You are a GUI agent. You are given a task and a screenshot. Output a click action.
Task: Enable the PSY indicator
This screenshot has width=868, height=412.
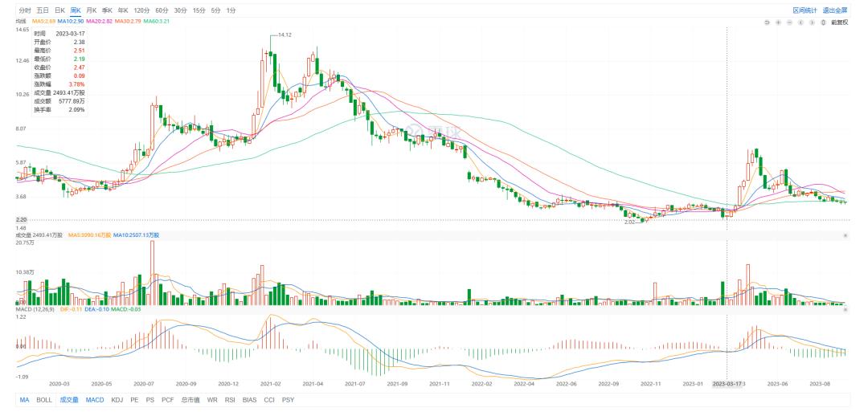pyautogui.click(x=288, y=400)
